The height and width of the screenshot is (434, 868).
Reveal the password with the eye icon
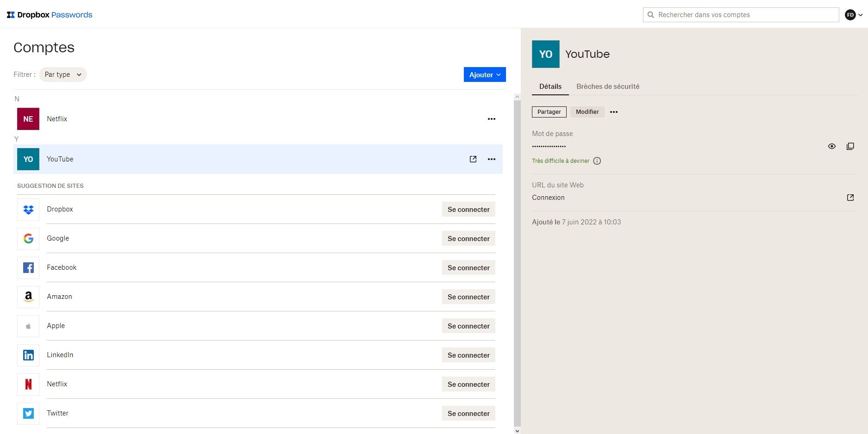(831, 146)
